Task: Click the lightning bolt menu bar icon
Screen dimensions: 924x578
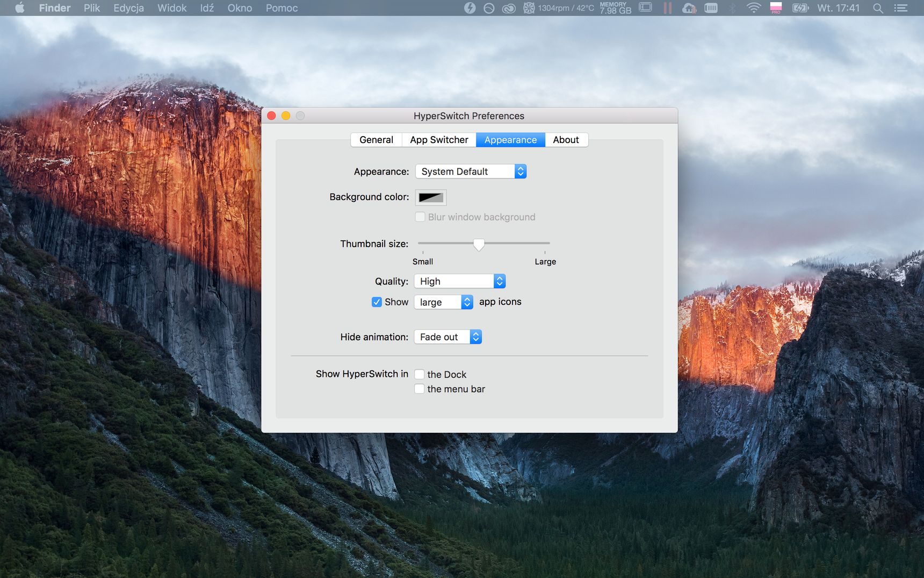Action: click(x=470, y=8)
